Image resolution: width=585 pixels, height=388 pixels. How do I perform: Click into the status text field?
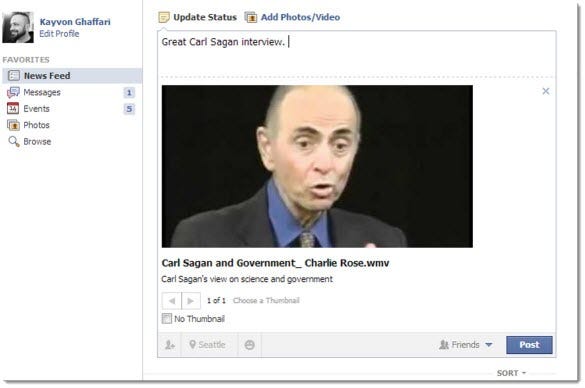(357, 53)
